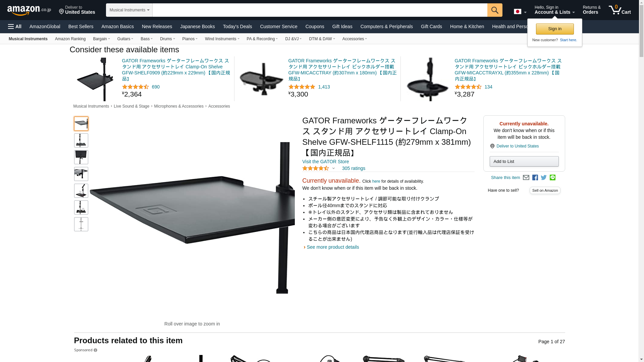Expand the Guitars submenu

(x=125, y=39)
